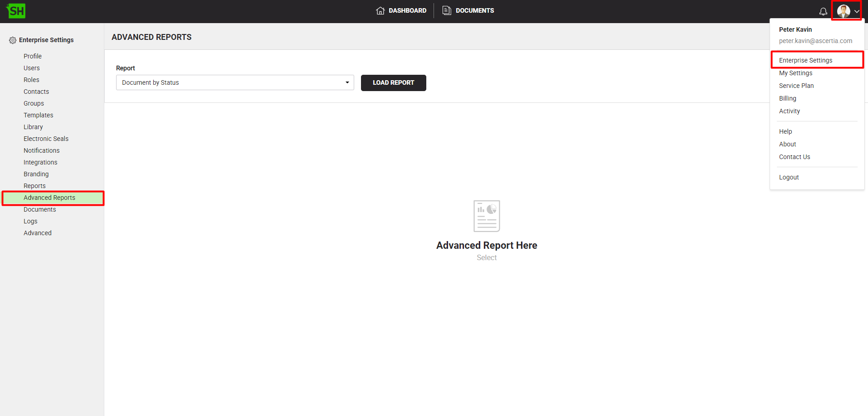Click the report placeholder chart icon
Viewport: 868px width, 416px height.
coord(487,216)
